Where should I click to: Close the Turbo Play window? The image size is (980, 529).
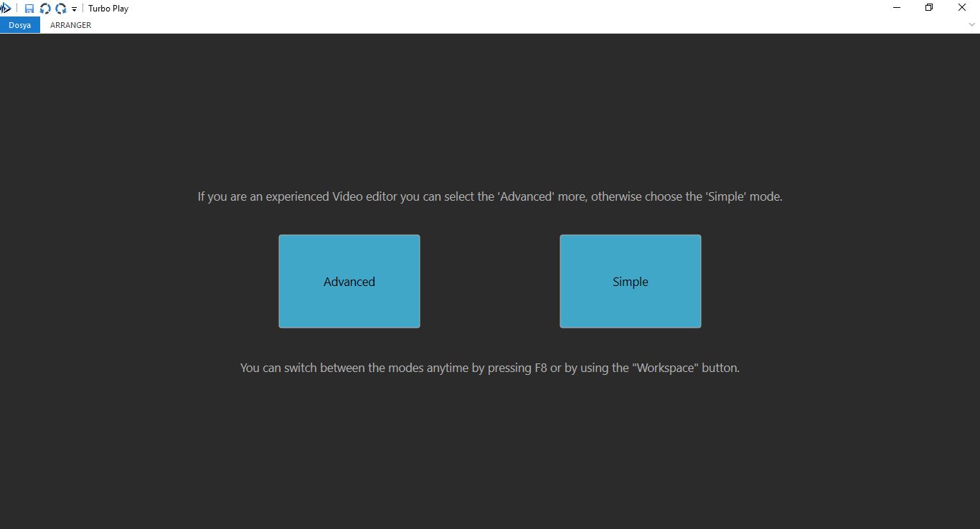[962, 8]
